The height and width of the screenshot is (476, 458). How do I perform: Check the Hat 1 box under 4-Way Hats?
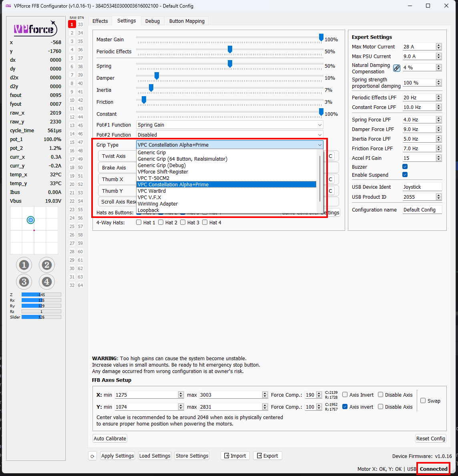pyautogui.click(x=139, y=222)
